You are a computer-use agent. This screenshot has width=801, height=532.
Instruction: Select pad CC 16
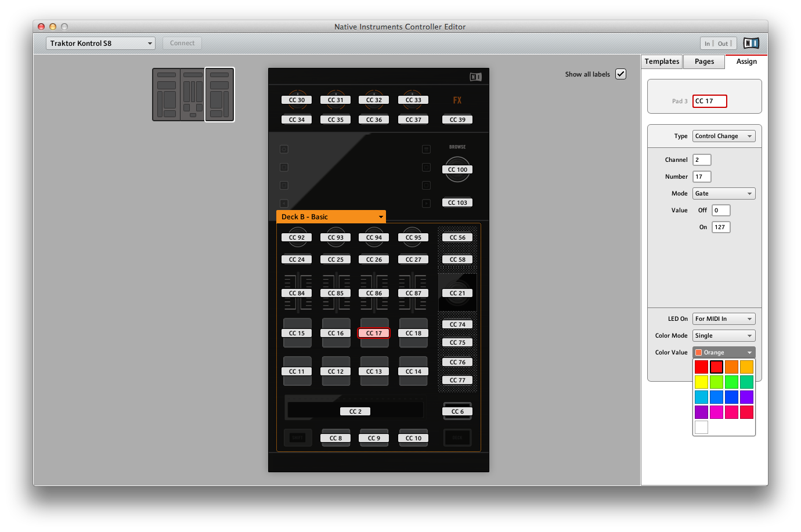(x=335, y=333)
